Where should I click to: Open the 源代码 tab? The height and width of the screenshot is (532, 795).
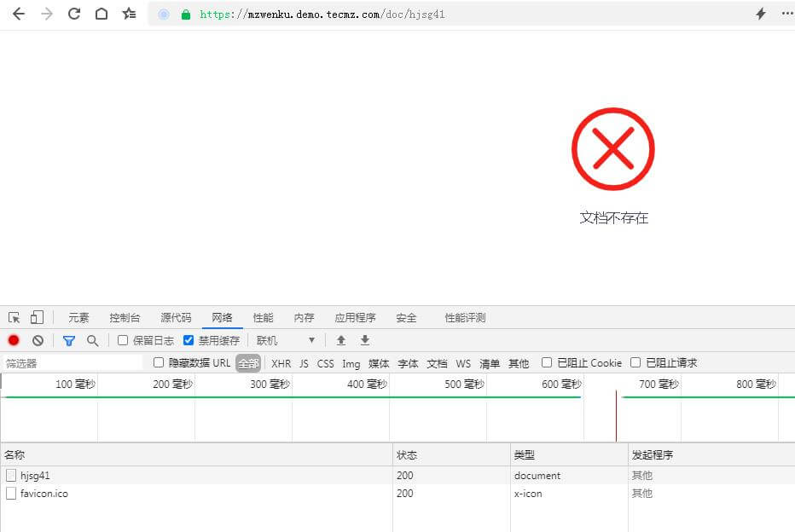(176, 318)
